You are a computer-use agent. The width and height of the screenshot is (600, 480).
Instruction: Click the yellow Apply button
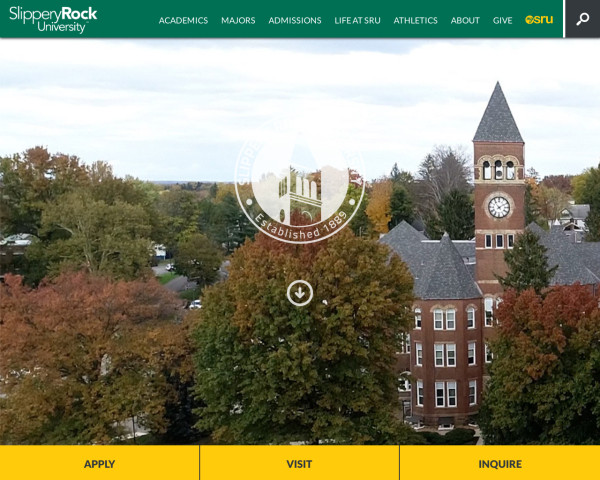pyautogui.click(x=99, y=463)
